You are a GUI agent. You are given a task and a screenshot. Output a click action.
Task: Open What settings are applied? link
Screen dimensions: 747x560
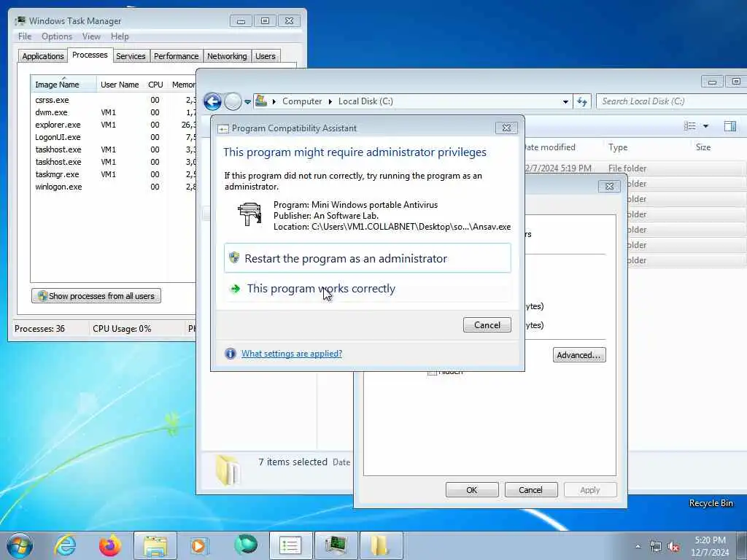(x=292, y=354)
